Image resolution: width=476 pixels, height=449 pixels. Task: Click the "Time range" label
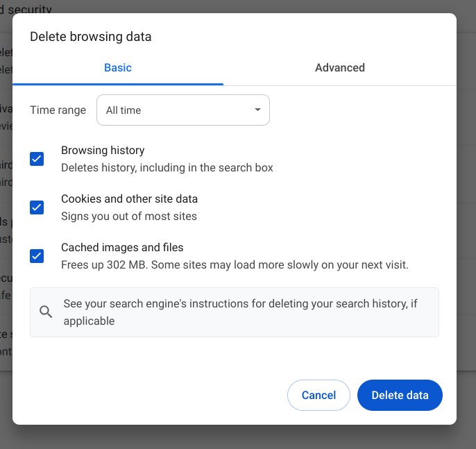tap(58, 110)
